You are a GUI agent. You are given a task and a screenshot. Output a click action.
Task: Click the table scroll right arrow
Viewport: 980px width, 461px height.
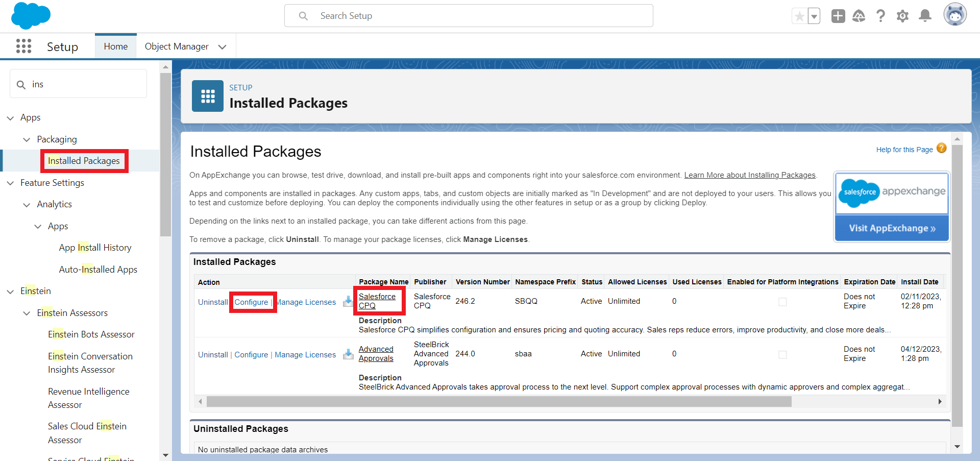tap(940, 402)
